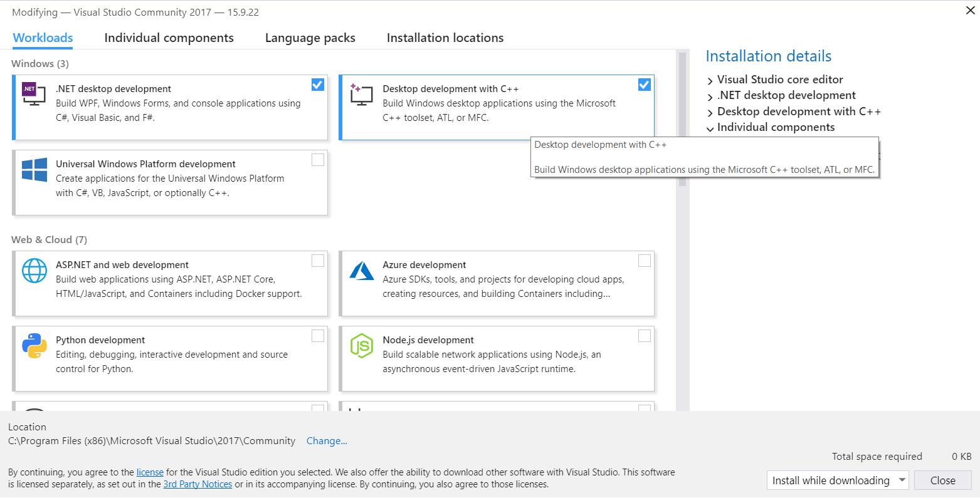
Task: Expand Visual Studio core editor details
Action: coord(710,81)
